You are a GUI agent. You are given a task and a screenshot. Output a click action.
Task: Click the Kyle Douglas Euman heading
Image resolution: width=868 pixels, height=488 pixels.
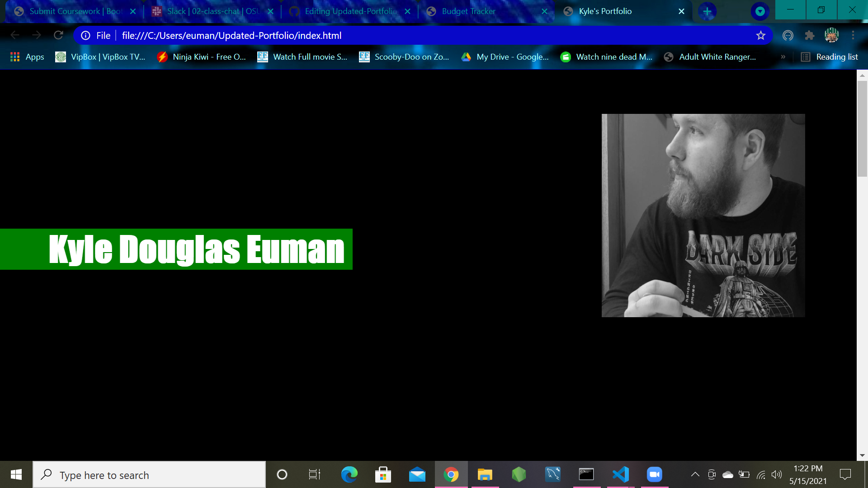[x=197, y=249]
